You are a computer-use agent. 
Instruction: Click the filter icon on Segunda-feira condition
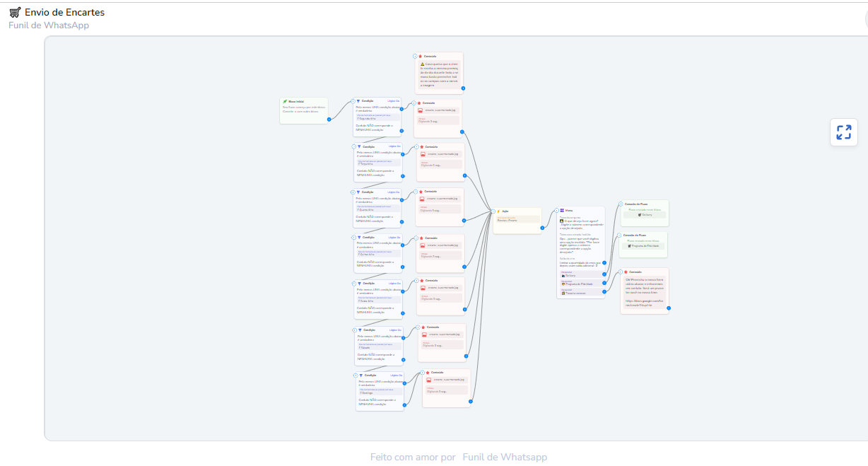[358, 101]
